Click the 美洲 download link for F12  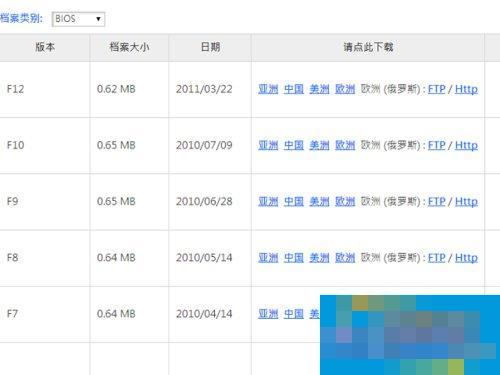[319, 89]
